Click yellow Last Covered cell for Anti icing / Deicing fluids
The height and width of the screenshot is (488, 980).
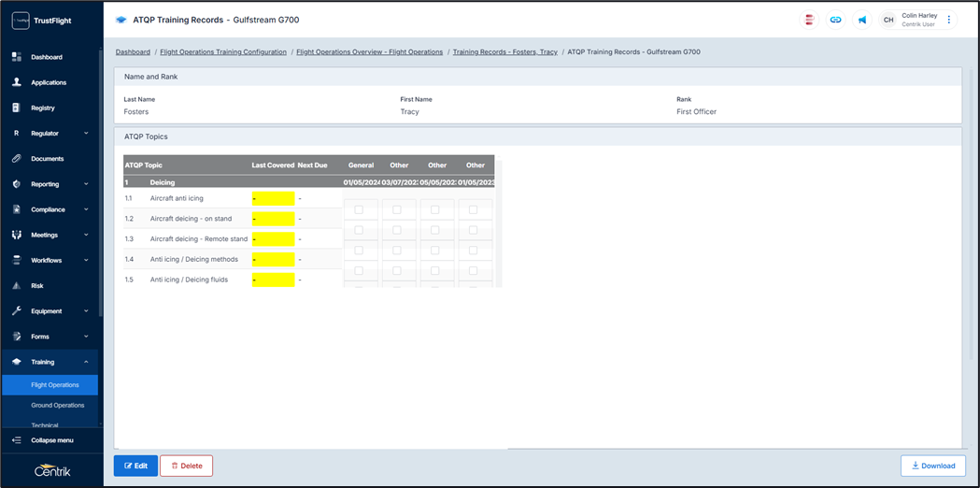273,280
